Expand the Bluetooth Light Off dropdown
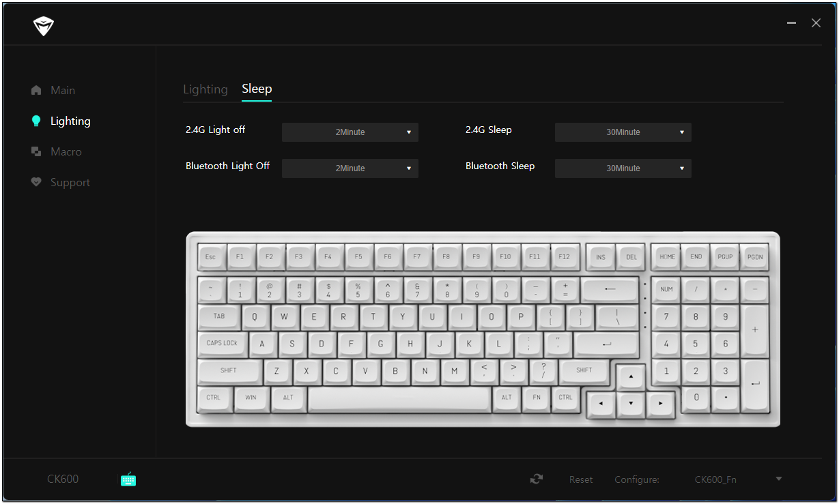This screenshot has height=504, width=839. tap(350, 168)
